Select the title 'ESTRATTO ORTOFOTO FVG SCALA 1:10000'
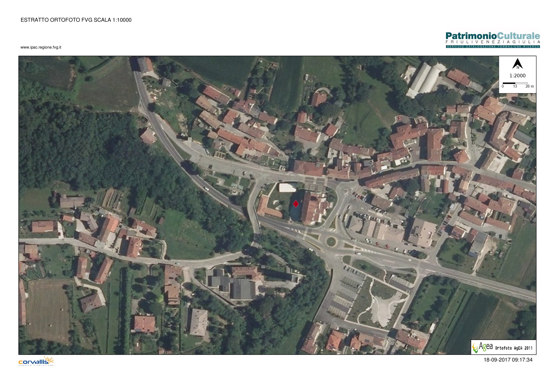The image size is (555, 392). coord(76,20)
